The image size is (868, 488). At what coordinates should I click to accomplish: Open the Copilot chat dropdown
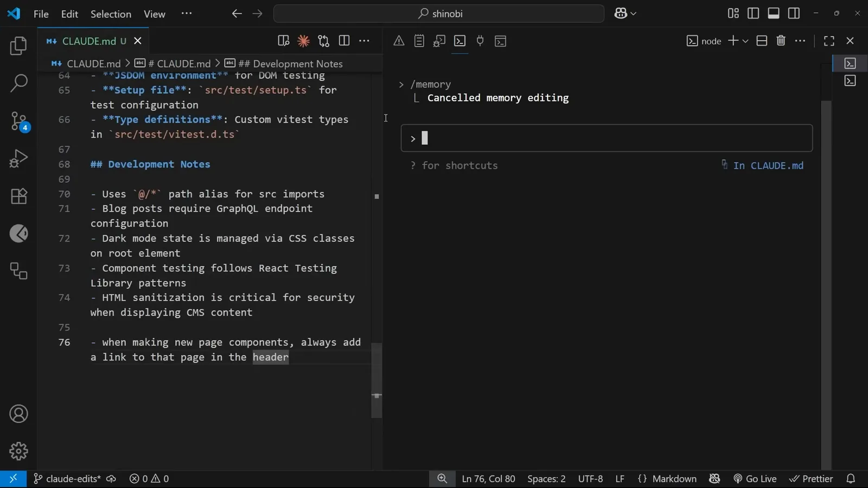(626, 14)
